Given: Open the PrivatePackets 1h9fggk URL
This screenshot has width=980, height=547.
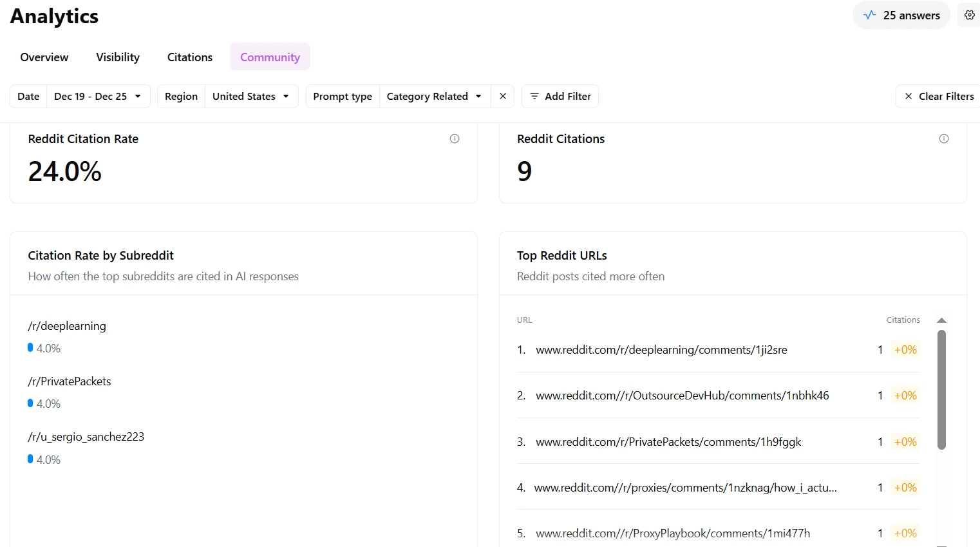Looking at the screenshot, I should pos(668,442).
